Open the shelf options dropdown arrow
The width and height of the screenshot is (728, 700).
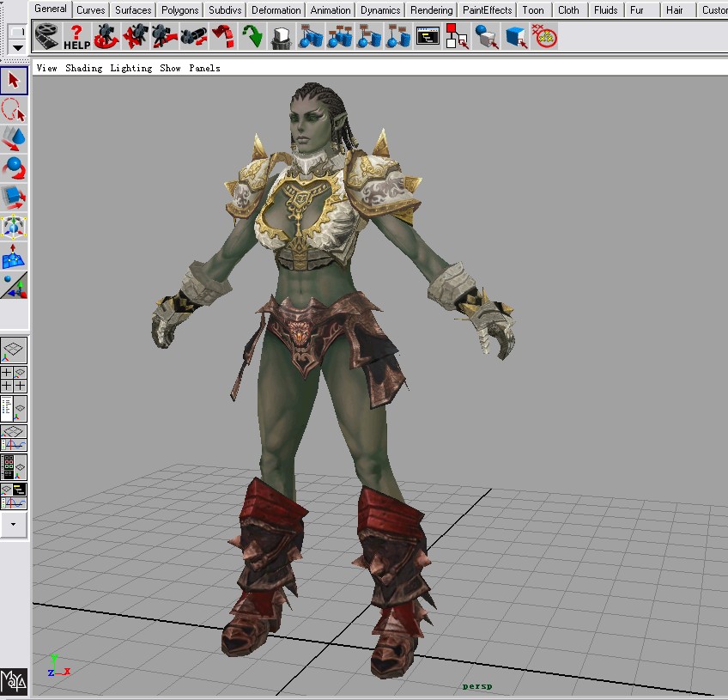pos(18,47)
